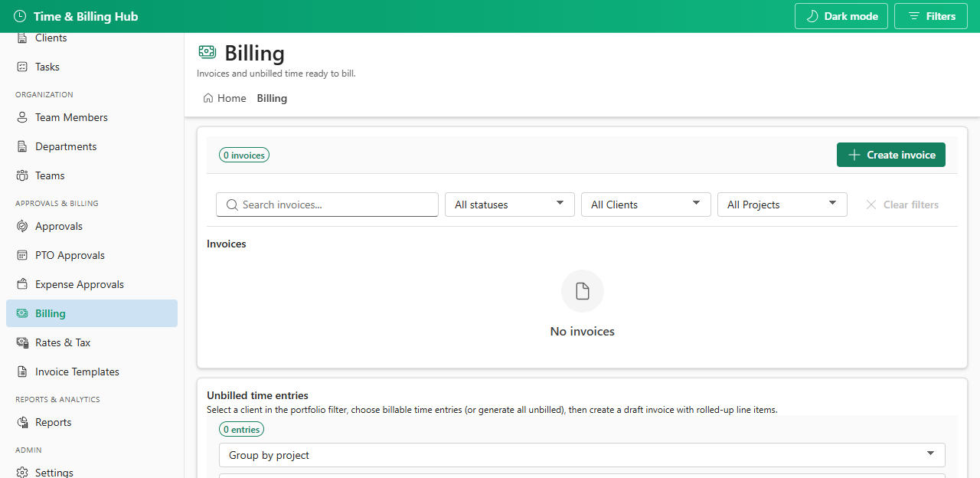Open the Teams page
Viewport: 980px width, 478px height.
click(92, 175)
